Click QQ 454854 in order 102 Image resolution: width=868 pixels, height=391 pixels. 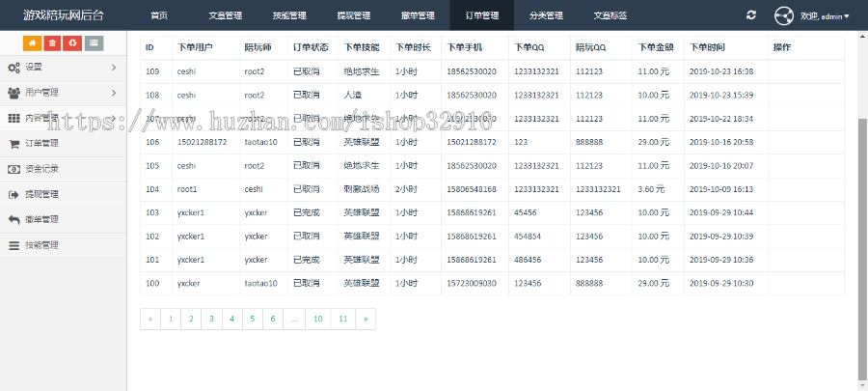(x=528, y=237)
